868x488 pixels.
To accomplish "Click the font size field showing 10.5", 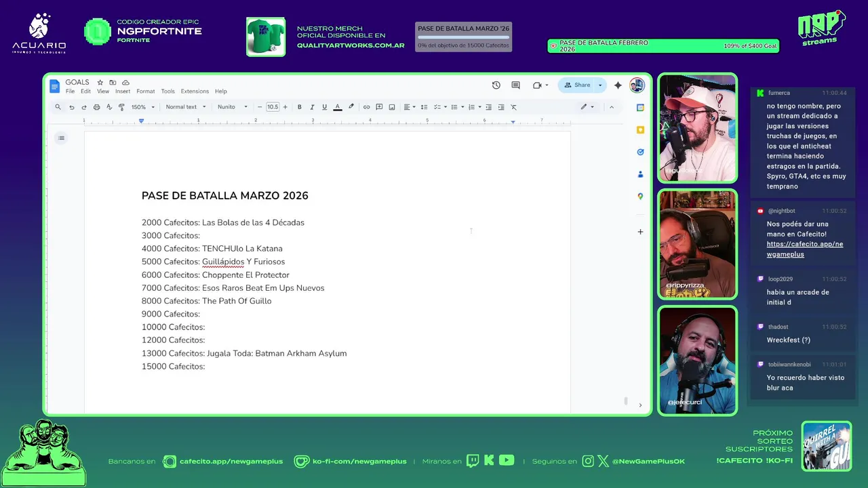I will click(273, 107).
